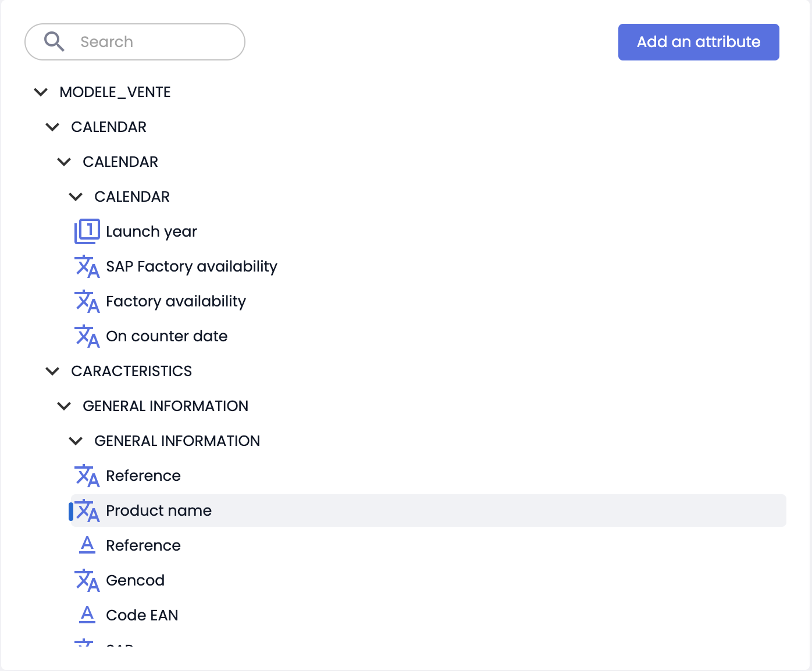The image size is (812, 671).
Task: Click the translate icon beside On counter date
Action: [87, 336]
